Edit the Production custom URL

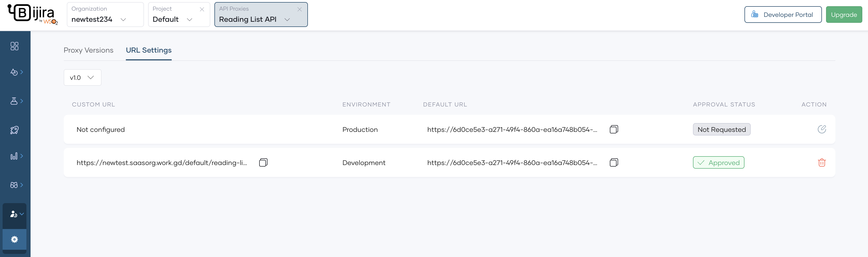[x=821, y=130]
